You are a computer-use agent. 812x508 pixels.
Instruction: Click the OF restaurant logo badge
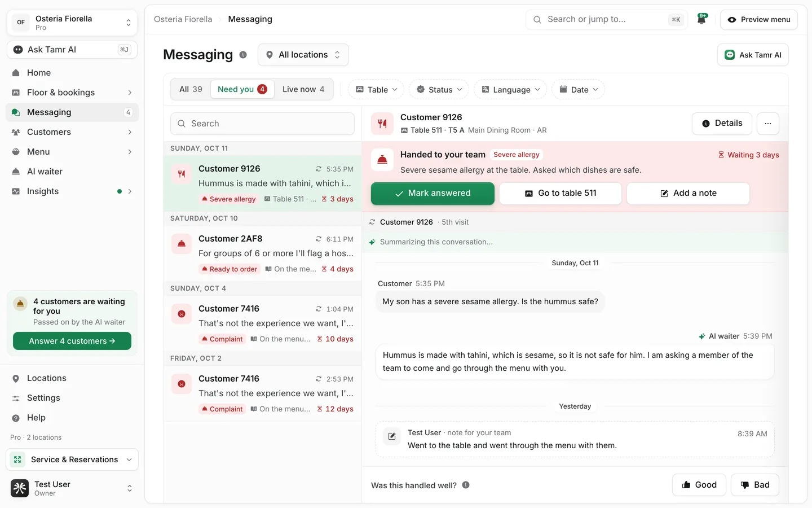tap(21, 23)
